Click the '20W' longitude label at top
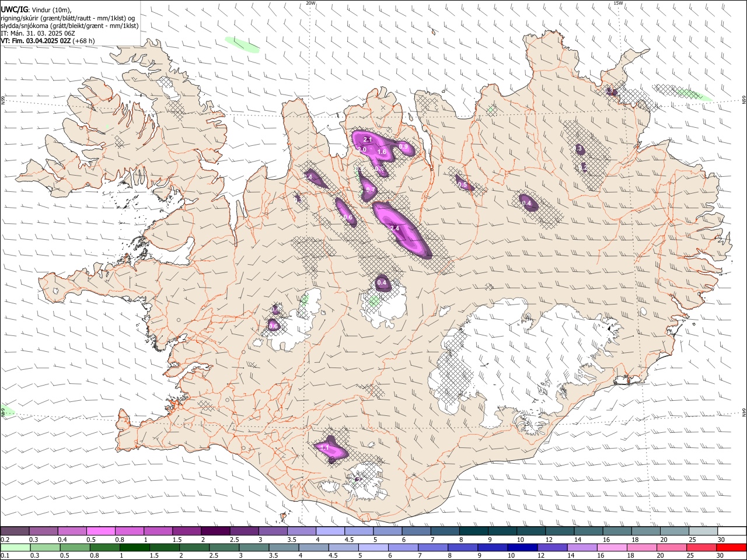Screen dimensions: 747x560 (310, 3)
